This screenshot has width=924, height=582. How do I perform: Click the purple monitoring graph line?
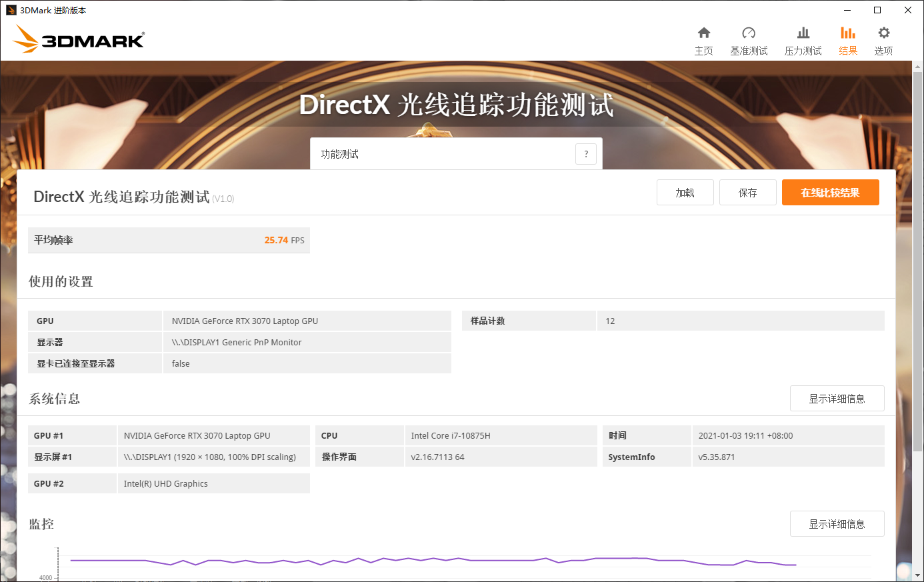click(x=433, y=560)
